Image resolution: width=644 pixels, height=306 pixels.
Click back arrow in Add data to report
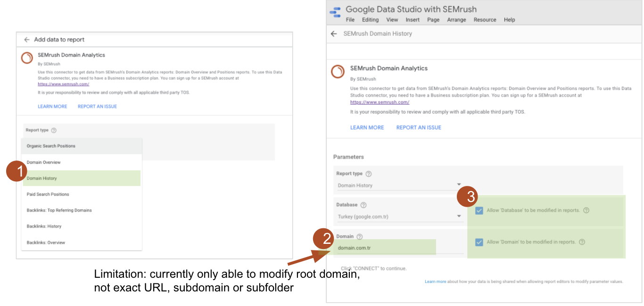pyautogui.click(x=27, y=40)
